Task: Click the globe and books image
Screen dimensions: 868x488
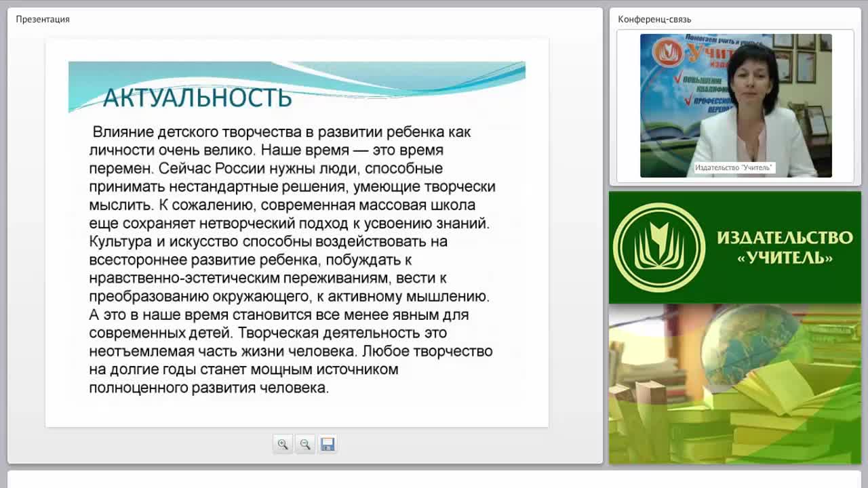Action: (735, 384)
